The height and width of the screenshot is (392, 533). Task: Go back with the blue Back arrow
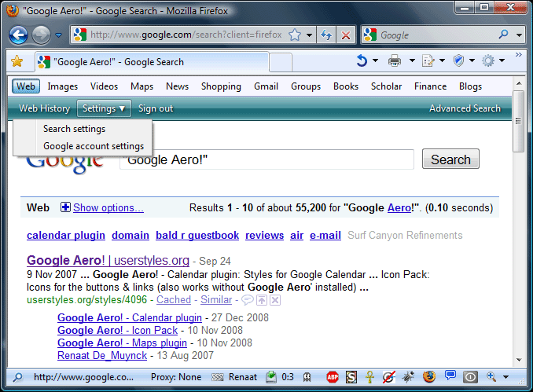[x=18, y=35]
